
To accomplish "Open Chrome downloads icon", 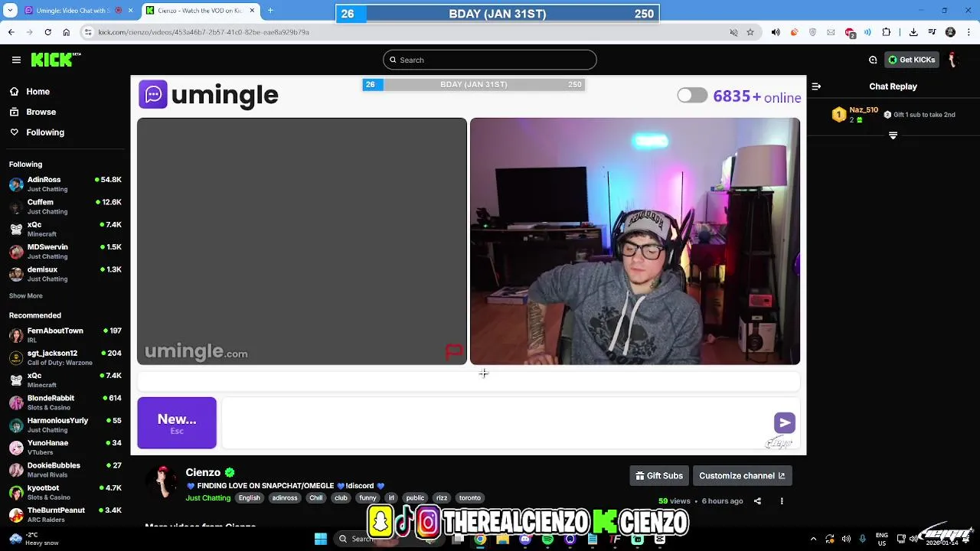I will [913, 32].
